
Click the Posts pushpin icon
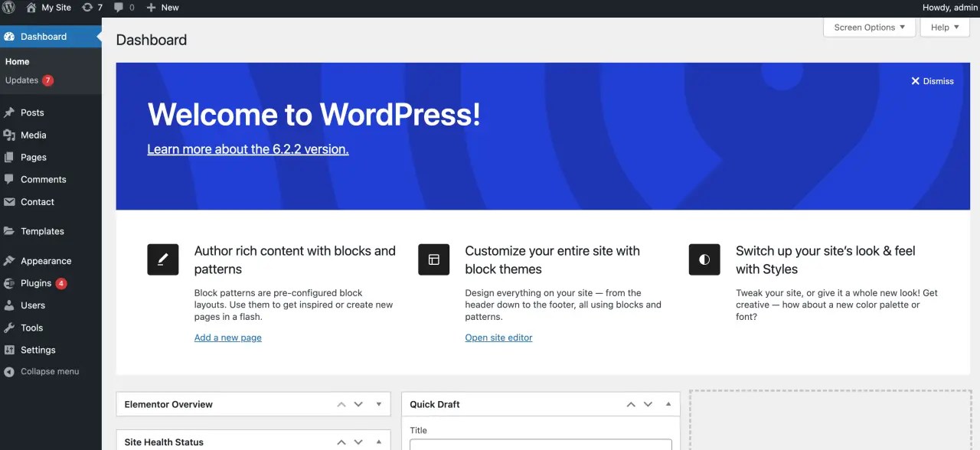pyautogui.click(x=9, y=112)
